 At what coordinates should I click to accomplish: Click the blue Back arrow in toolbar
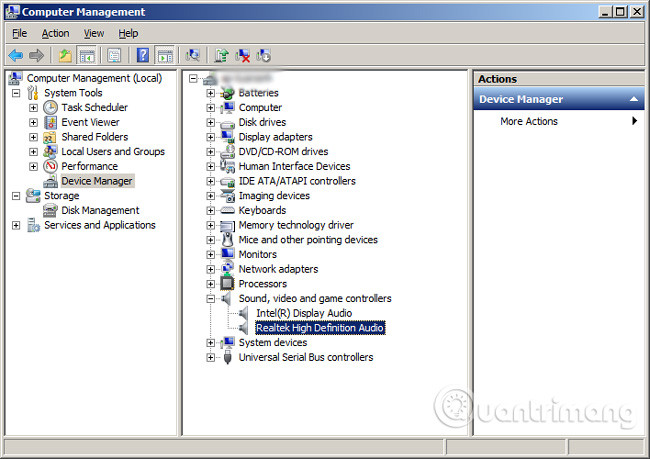[x=16, y=55]
